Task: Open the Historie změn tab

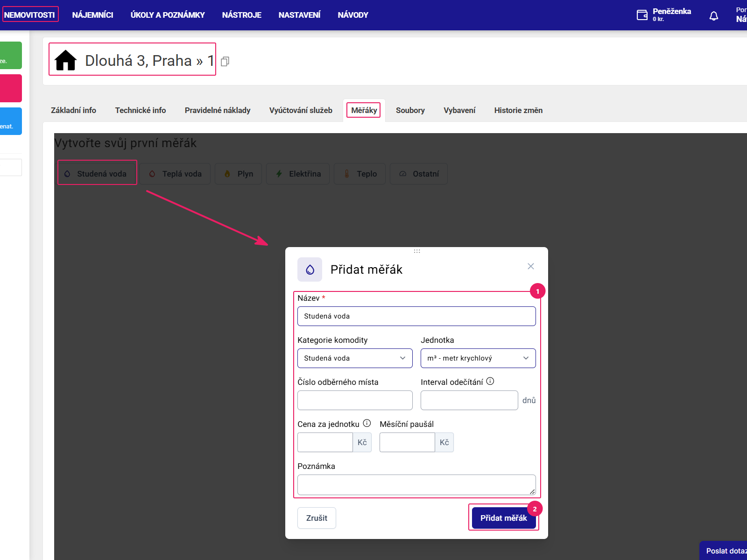Action: [x=518, y=110]
